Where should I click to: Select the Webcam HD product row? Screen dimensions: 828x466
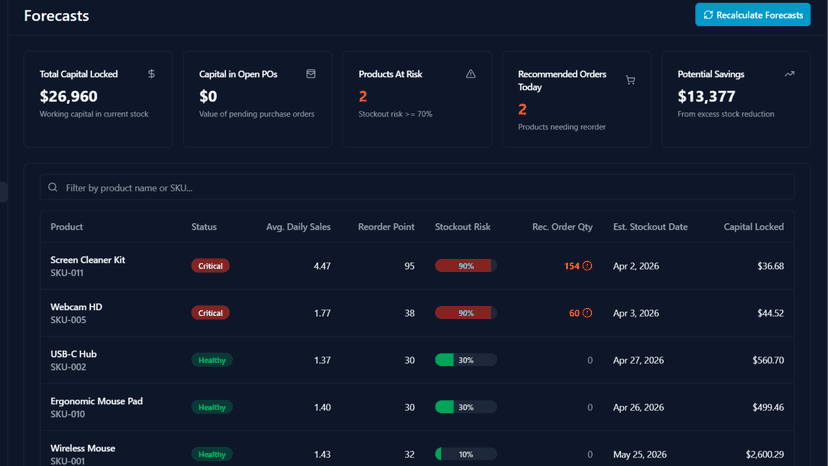(417, 313)
